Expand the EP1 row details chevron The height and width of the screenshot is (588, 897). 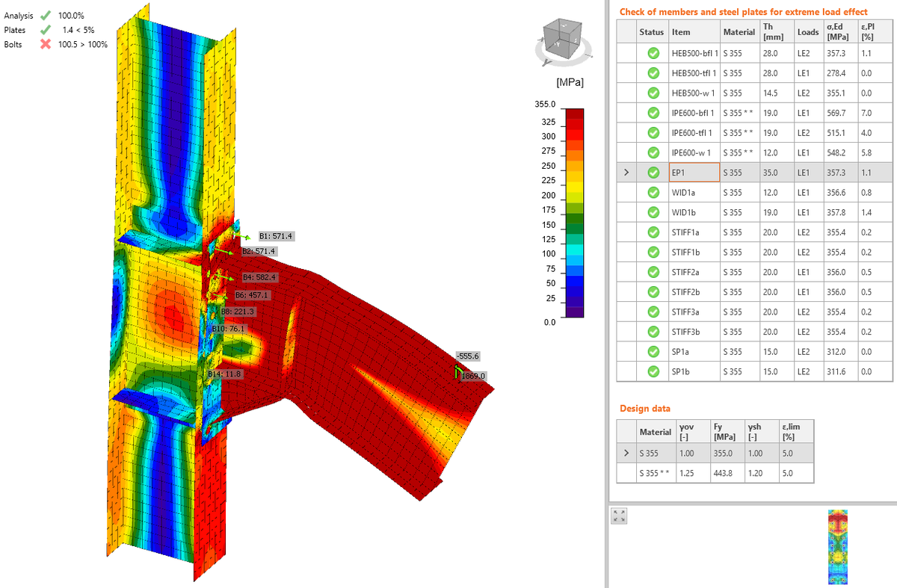[x=626, y=172]
